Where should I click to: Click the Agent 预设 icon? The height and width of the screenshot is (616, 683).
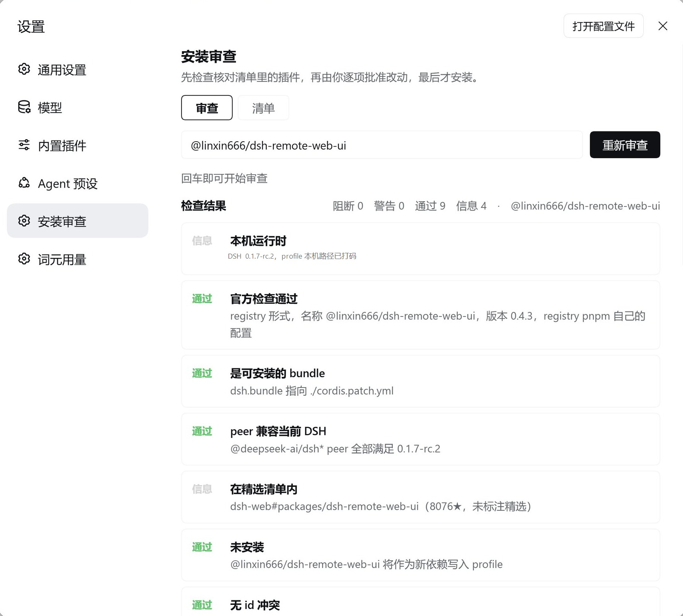pos(24,183)
